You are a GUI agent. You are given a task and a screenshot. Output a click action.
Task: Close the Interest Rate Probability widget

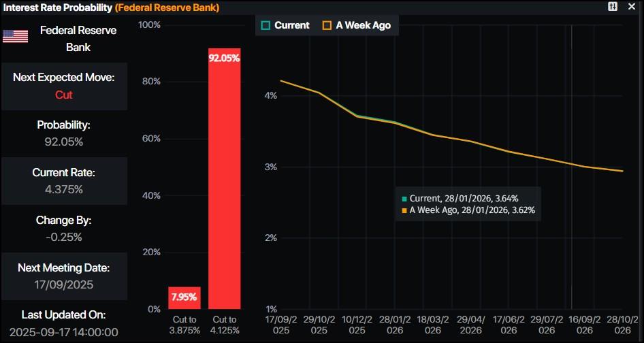(633, 7)
